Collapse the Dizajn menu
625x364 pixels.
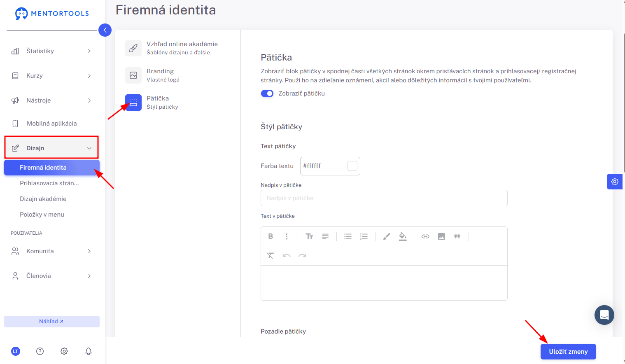pos(51,148)
